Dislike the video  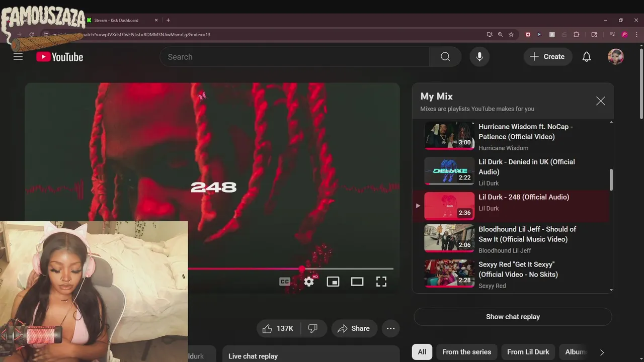(x=313, y=328)
